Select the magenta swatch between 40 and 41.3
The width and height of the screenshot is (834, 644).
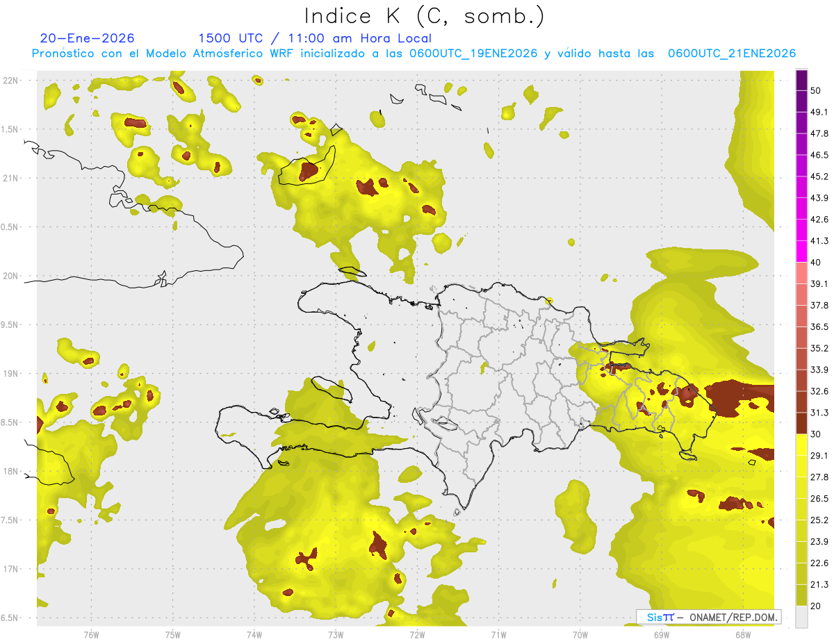[x=801, y=251]
